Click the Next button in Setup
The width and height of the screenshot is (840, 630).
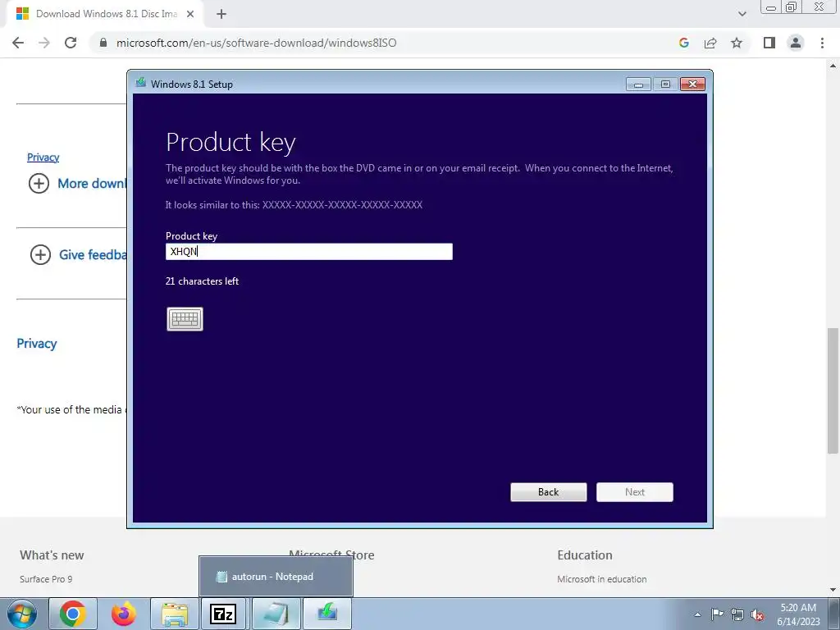635,492
